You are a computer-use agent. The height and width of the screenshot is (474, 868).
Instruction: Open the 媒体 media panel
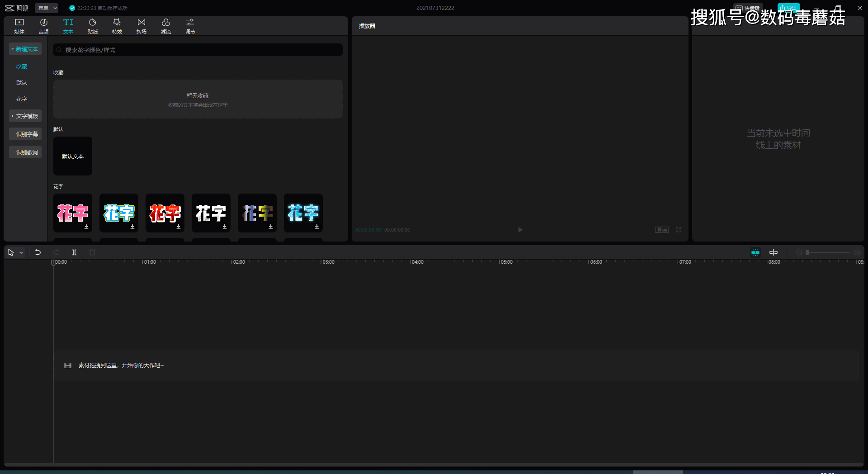(x=19, y=26)
